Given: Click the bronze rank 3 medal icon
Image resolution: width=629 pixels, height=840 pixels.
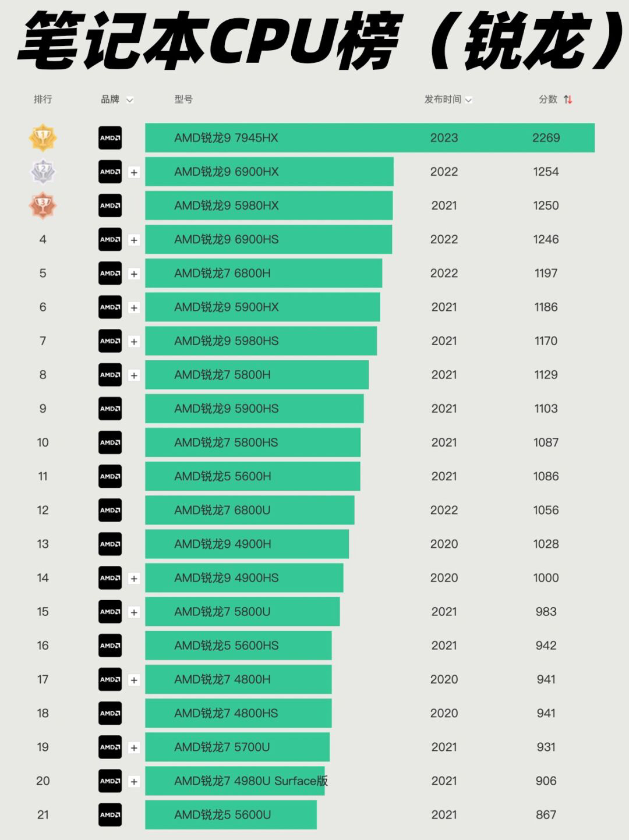Looking at the screenshot, I should coord(43,205).
